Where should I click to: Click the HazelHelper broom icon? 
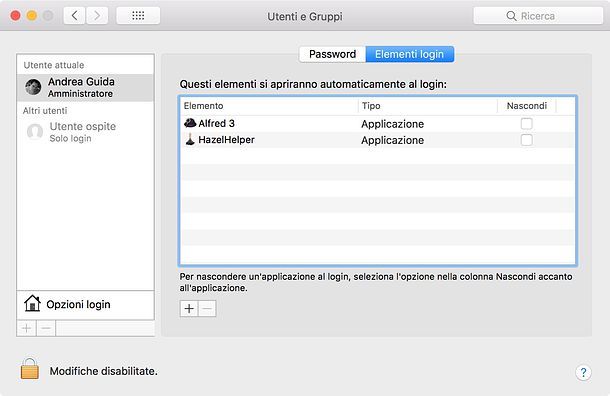tap(190, 139)
